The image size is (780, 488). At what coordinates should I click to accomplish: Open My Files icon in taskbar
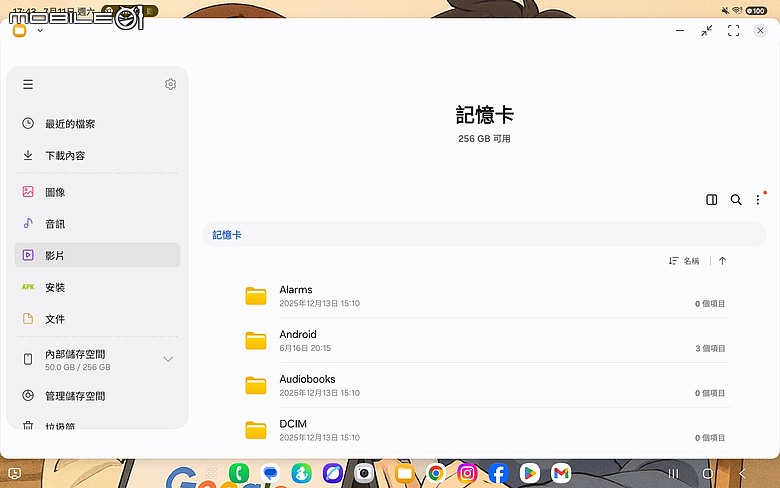(404, 473)
